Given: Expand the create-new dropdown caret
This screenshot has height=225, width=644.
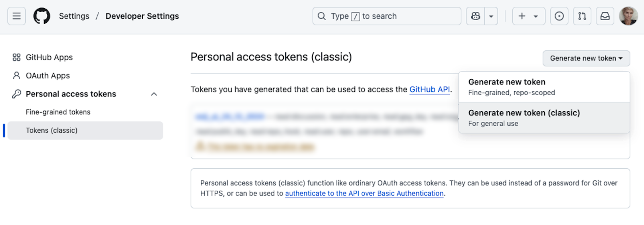Looking at the screenshot, I should point(536,16).
